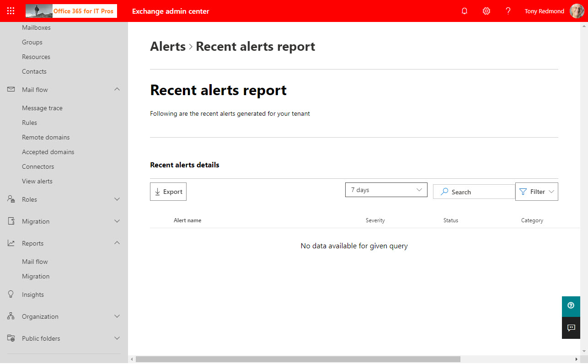Select View alerts in sidebar
The height and width of the screenshot is (364, 588).
pyautogui.click(x=37, y=181)
